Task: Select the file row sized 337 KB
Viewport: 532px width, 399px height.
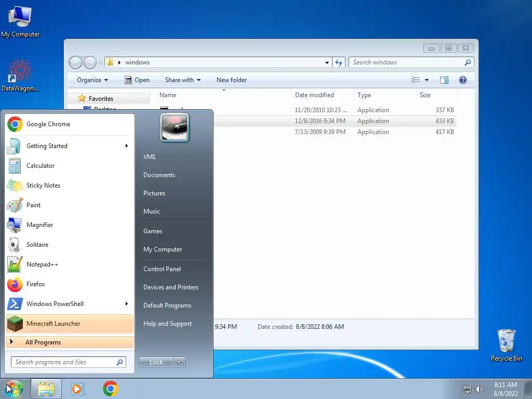Action: 335,110
